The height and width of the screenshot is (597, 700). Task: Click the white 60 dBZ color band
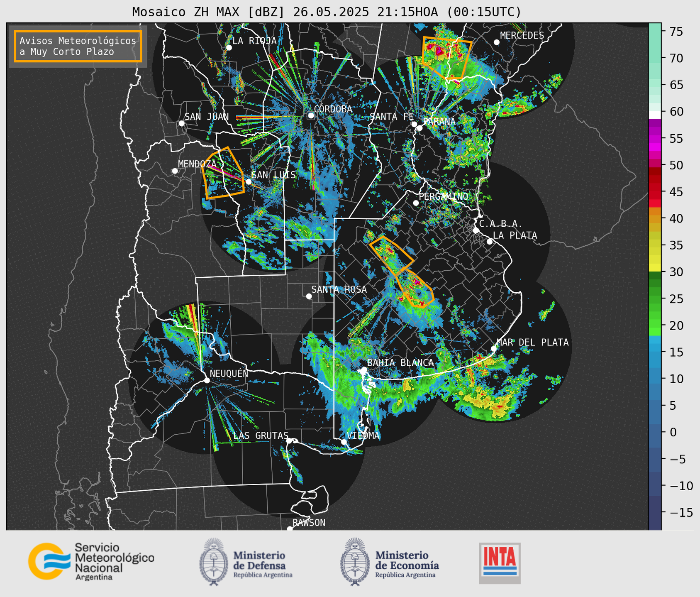pyautogui.click(x=655, y=115)
